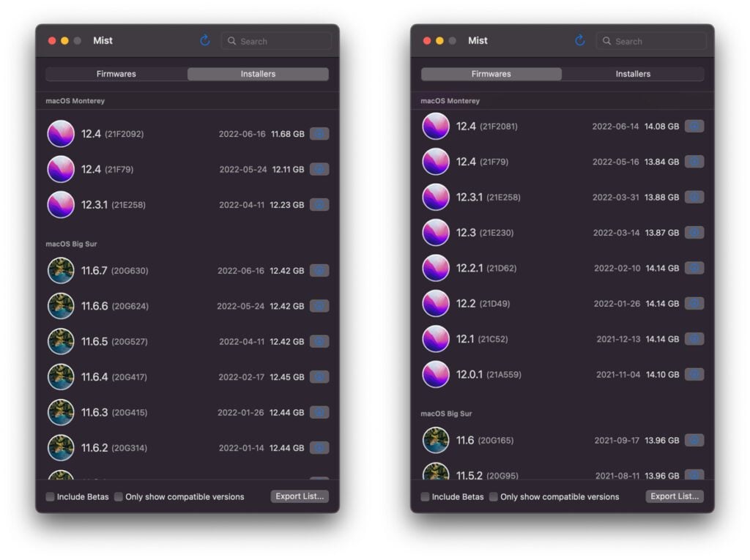
Task: Click the 14.08 GB size value
Action: click(x=661, y=126)
